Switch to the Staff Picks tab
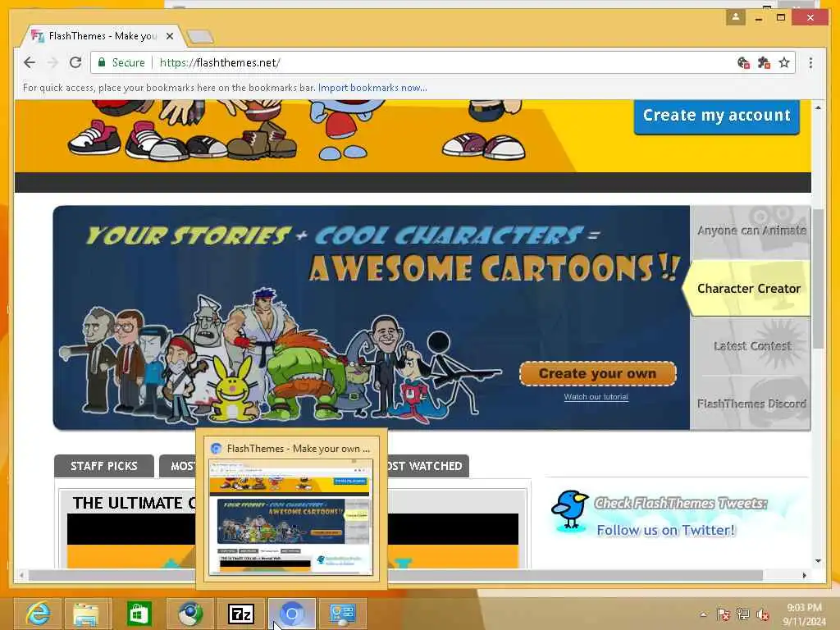The image size is (840, 630). (104, 466)
